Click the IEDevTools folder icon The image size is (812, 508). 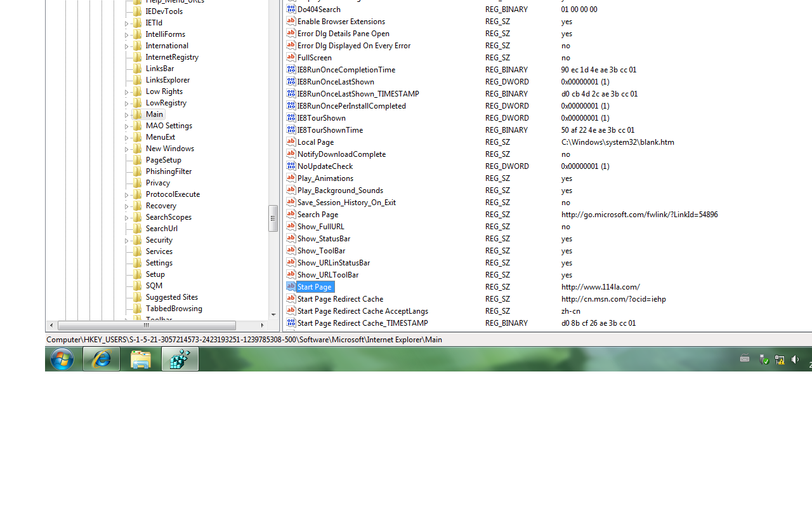137,11
